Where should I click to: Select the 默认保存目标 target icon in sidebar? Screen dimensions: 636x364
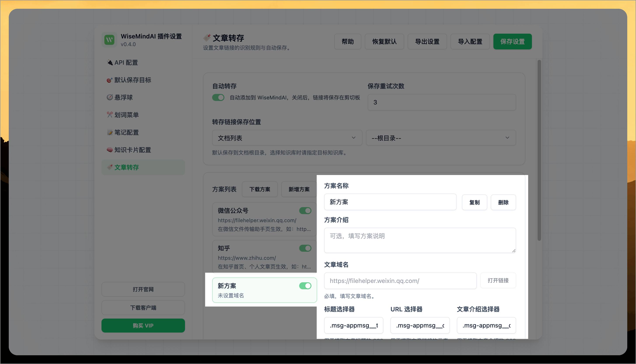coord(110,80)
